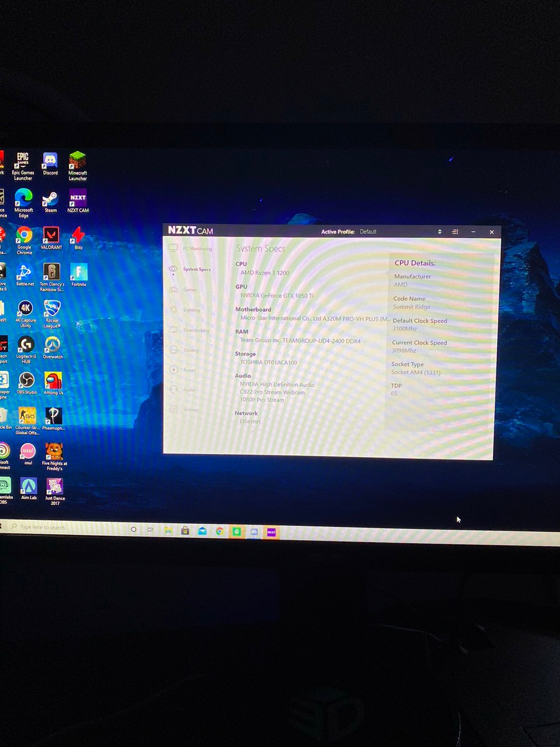
Task: Click the TEAMGROUP-UD4-2400 DDR4 RAM entry
Action: pos(300,341)
